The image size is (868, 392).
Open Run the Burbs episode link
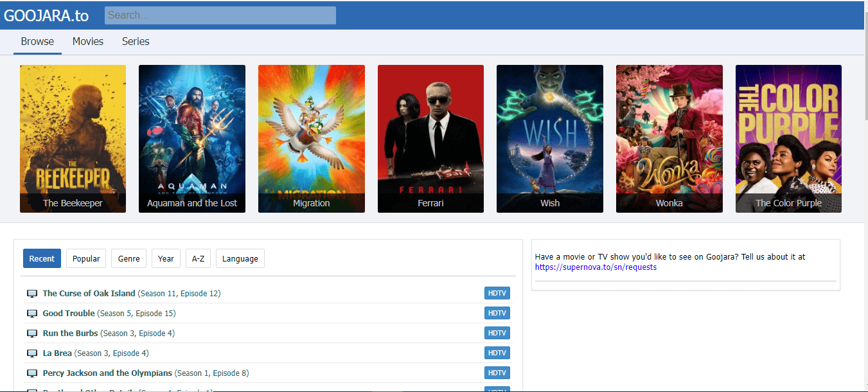click(x=109, y=333)
